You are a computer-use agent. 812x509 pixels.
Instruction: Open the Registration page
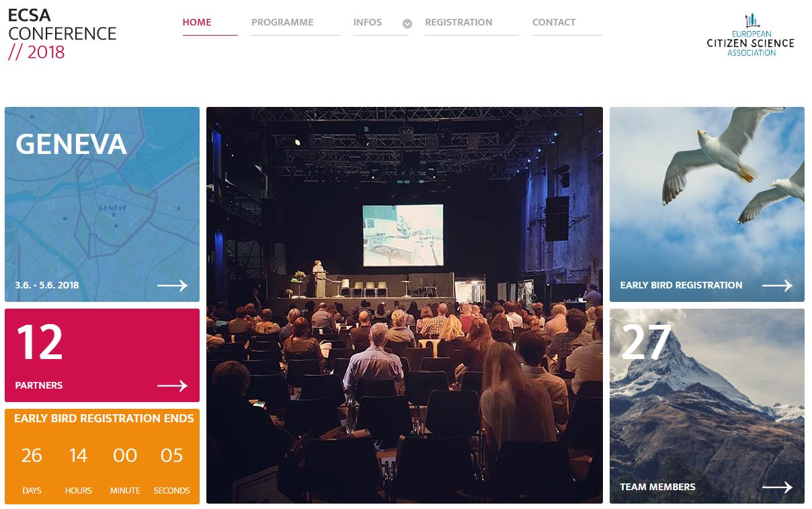458,22
